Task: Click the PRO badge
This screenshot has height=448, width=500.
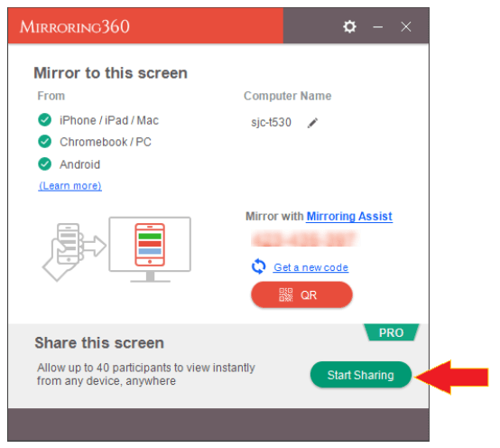Action: pos(392,332)
